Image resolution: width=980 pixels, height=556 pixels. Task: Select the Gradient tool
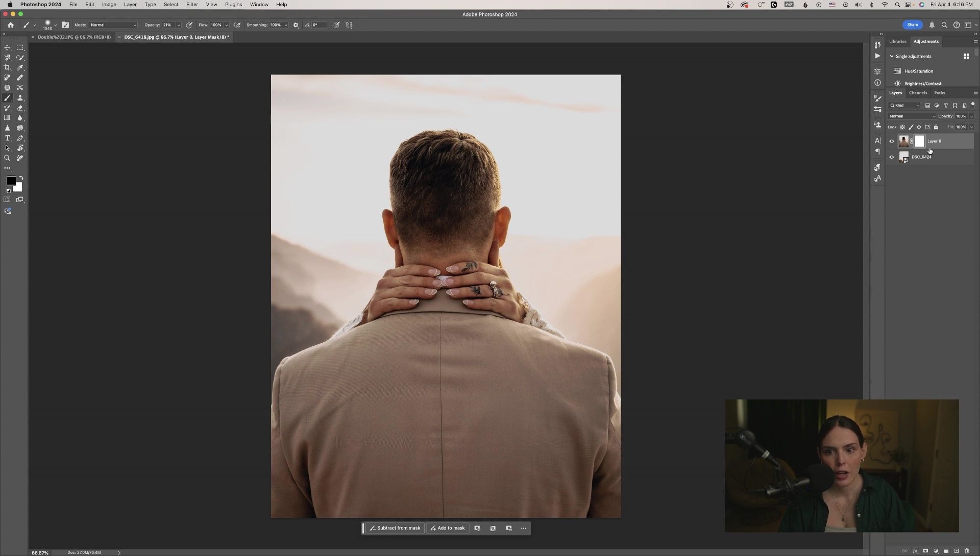click(7, 118)
